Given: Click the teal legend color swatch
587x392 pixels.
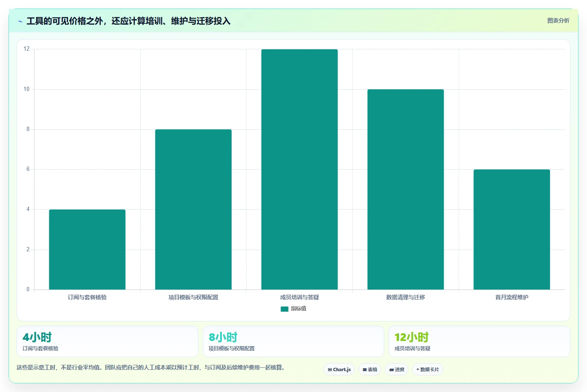Looking at the screenshot, I should tap(284, 309).
